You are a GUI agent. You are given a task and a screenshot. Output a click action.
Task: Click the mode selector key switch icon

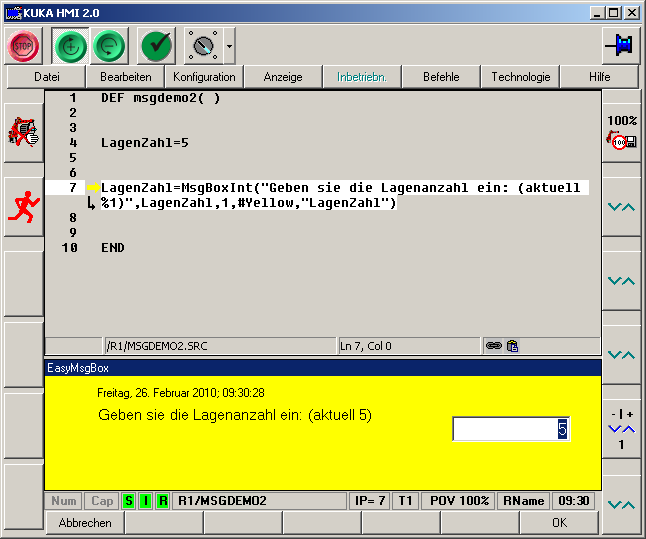point(203,46)
